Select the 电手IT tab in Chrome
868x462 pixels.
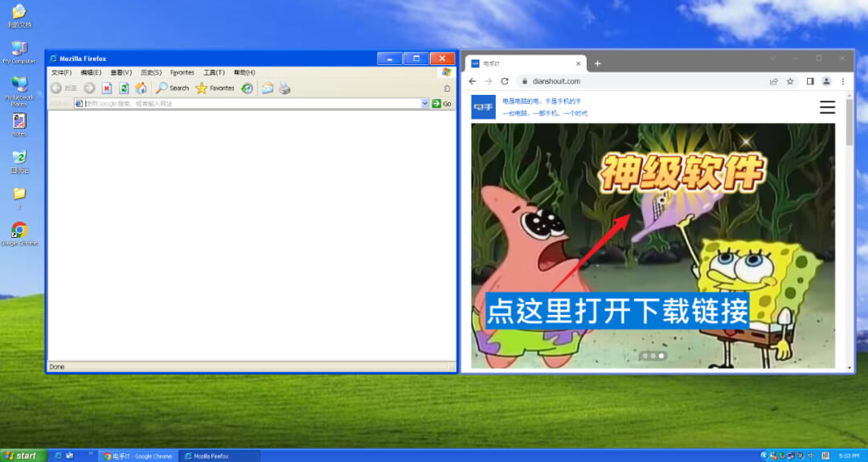tap(526, 63)
